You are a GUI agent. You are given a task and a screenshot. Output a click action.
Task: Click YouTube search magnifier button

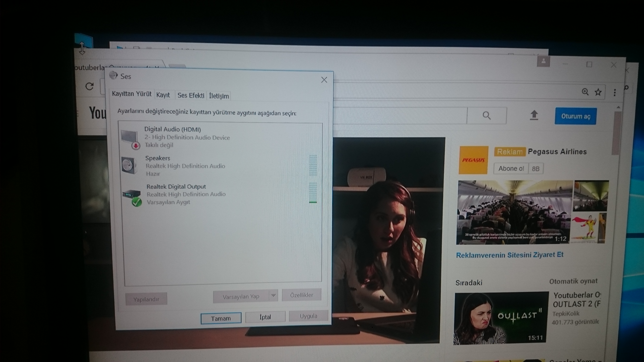487,115
